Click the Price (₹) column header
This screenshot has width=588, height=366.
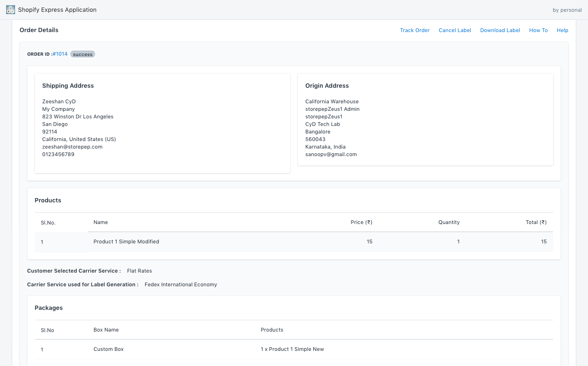tap(361, 222)
